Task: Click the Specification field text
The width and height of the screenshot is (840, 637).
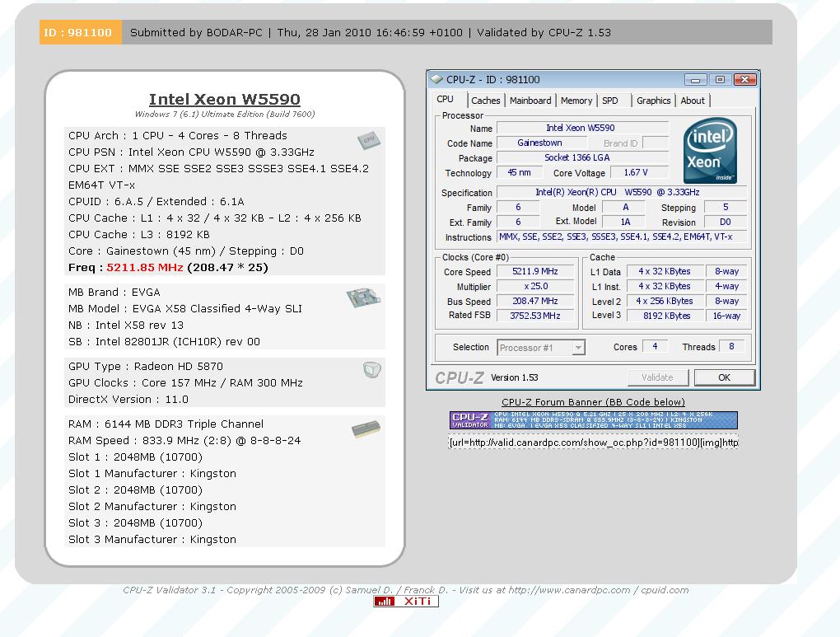Action: click(622, 192)
